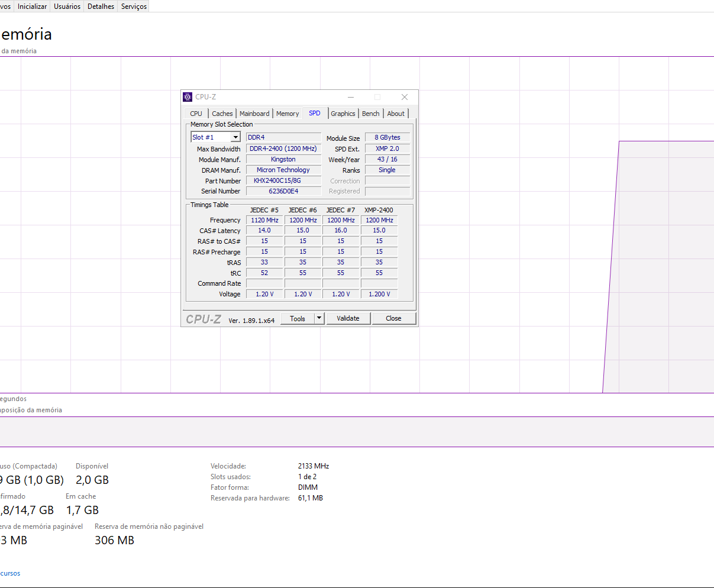
Task: Switch to the Caches tab
Action: [x=222, y=114]
